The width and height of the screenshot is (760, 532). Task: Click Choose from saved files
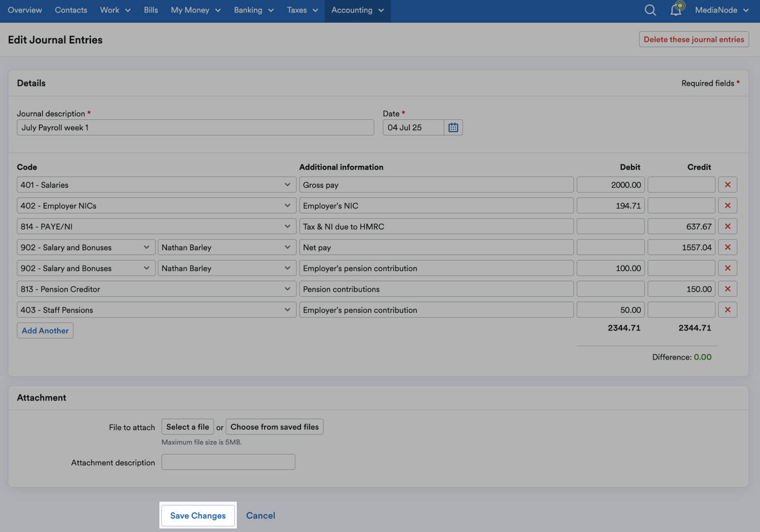pyautogui.click(x=275, y=427)
